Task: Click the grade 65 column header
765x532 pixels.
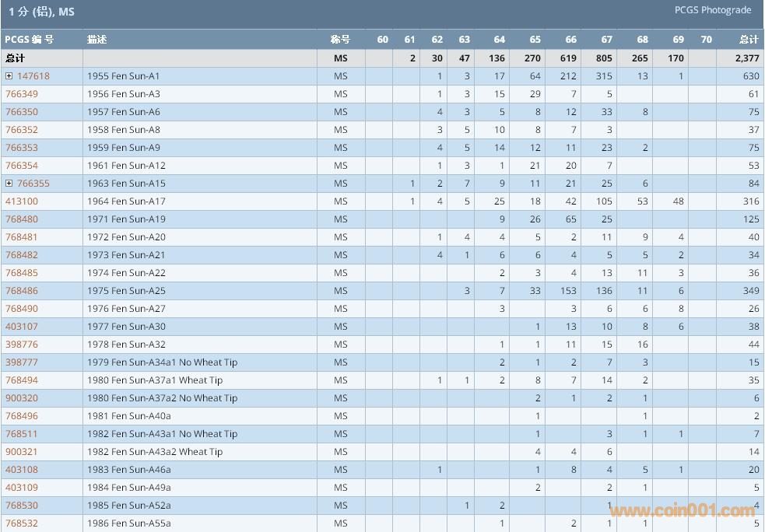Action: click(x=535, y=40)
